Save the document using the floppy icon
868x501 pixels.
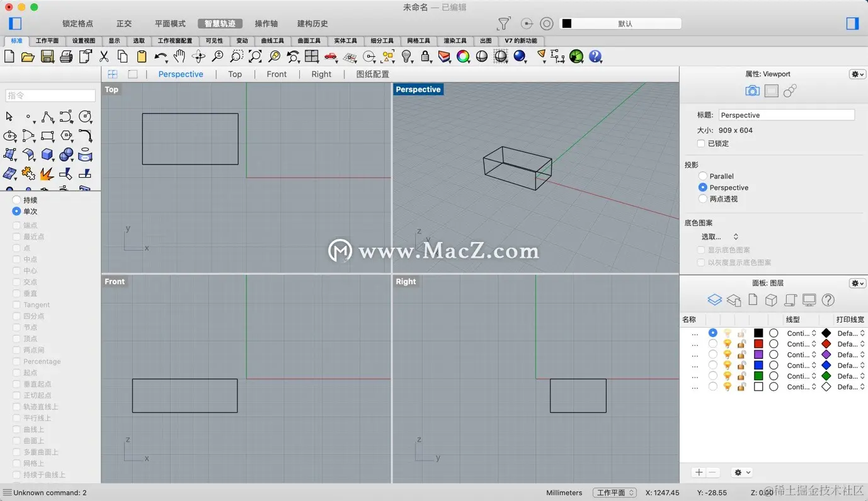pyautogui.click(x=47, y=57)
